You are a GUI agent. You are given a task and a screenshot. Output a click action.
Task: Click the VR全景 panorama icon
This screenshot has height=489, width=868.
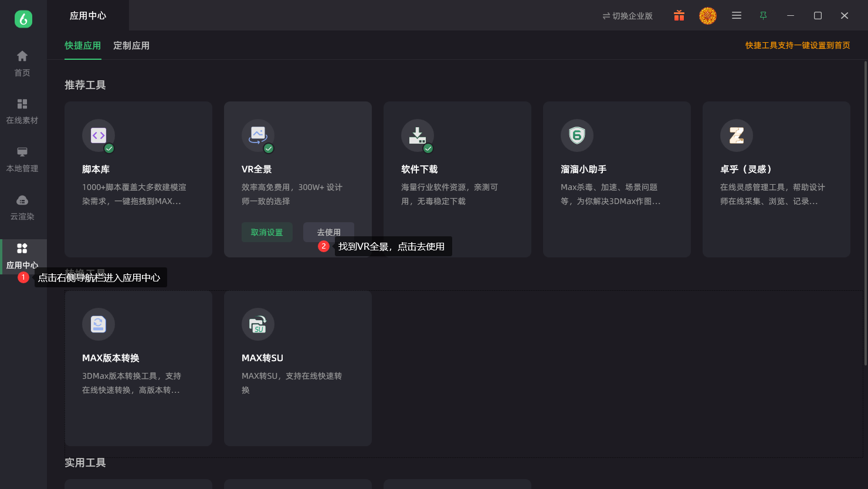[258, 135]
